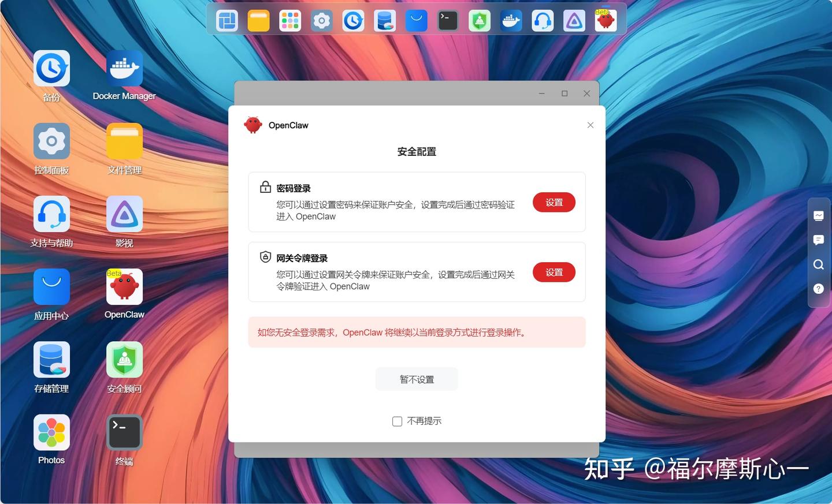The width and height of the screenshot is (832, 504).
Task: Launch the clock backup icon in the top dock
Action: click(x=353, y=21)
